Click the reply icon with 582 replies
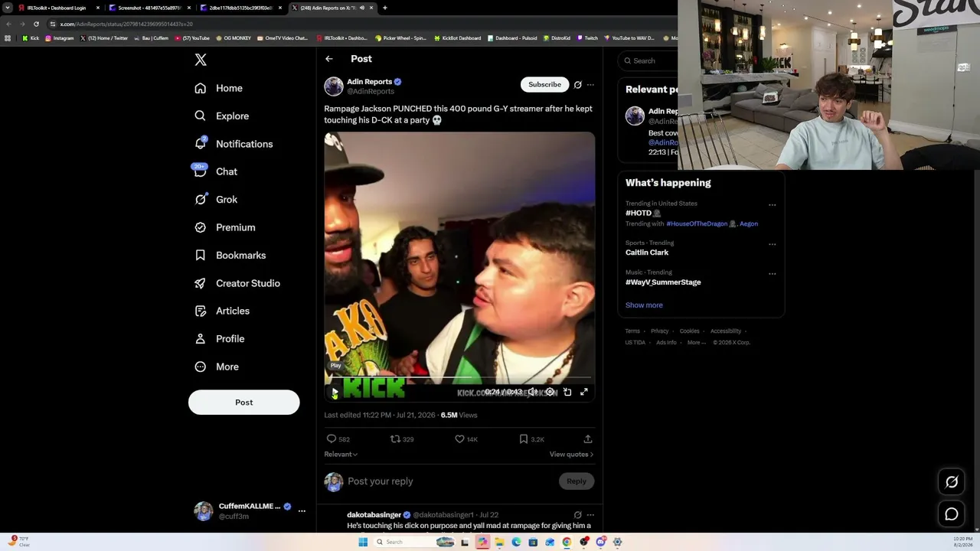 point(332,439)
